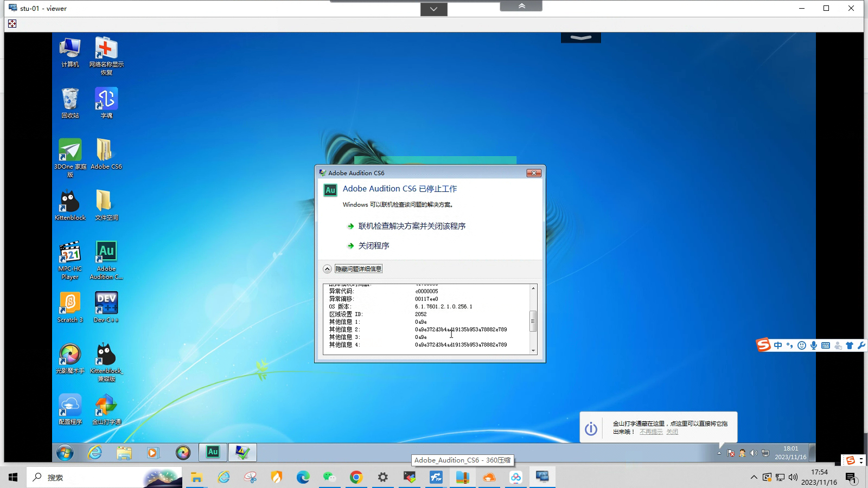Toggle Sogou microphone voice input
868x488 pixels.
(814, 345)
